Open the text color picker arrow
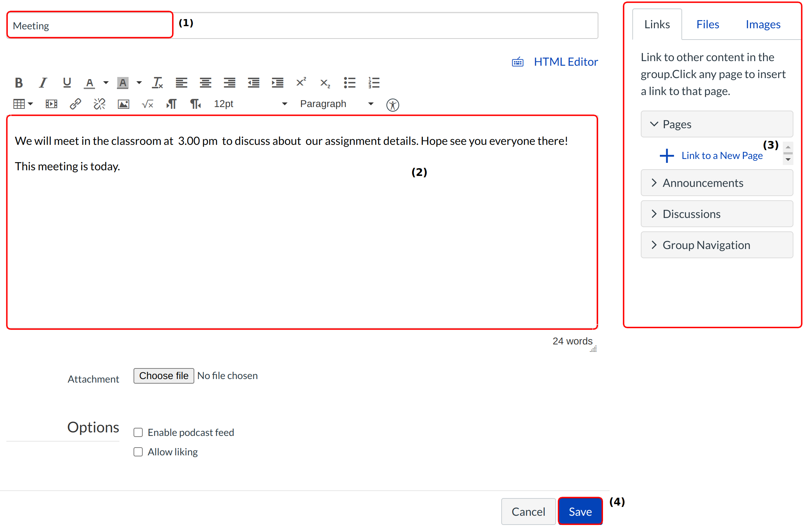 click(106, 83)
